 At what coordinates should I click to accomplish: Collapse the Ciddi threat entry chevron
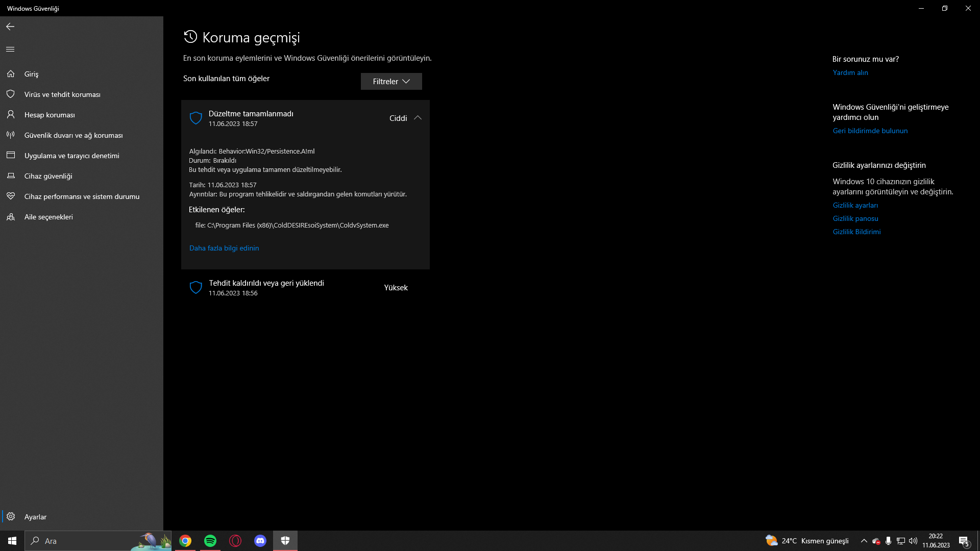(x=418, y=118)
